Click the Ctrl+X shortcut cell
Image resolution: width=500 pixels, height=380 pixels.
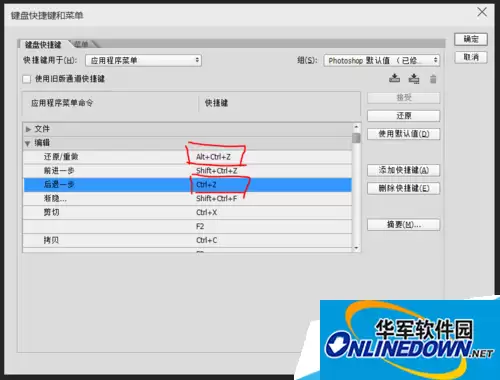pyautogui.click(x=207, y=213)
